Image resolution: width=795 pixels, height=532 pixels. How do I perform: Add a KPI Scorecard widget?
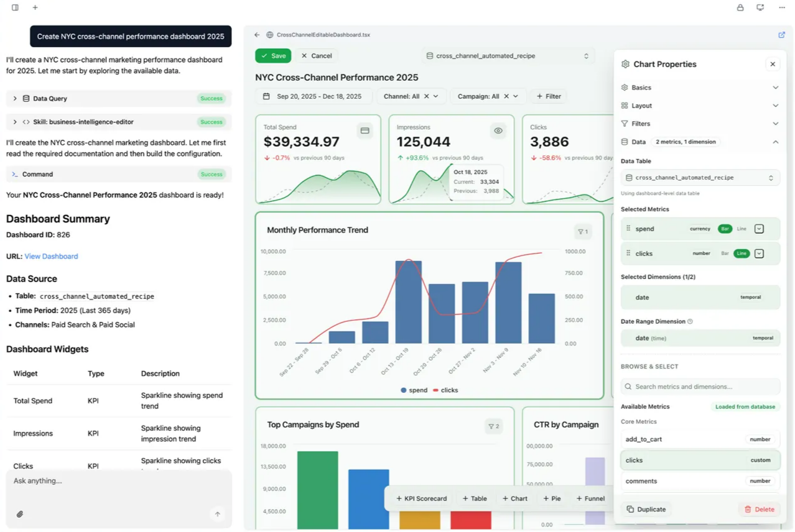(421, 498)
